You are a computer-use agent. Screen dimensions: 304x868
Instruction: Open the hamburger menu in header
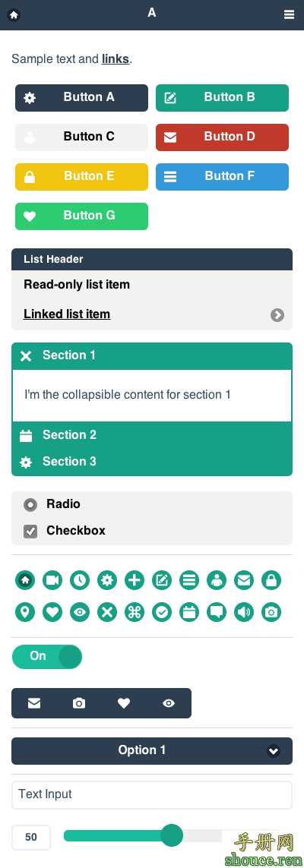pos(289,15)
